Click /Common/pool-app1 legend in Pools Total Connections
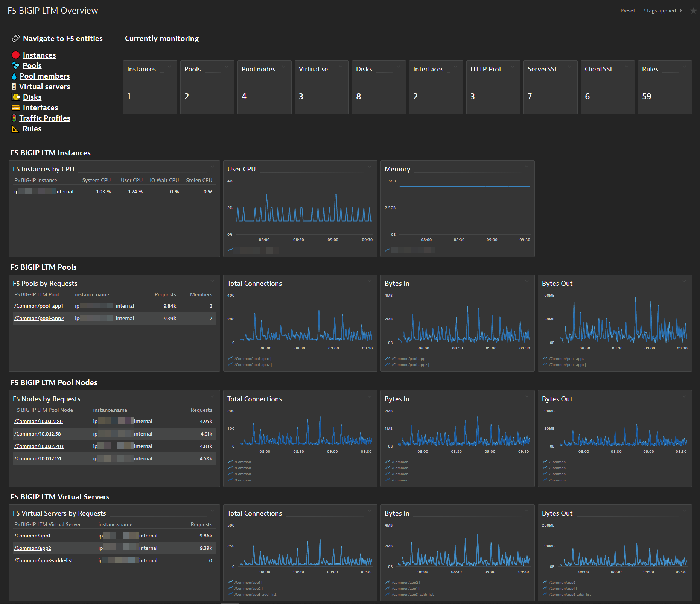The height and width of the screenshot is (604, 700). [x=252, y=358]
